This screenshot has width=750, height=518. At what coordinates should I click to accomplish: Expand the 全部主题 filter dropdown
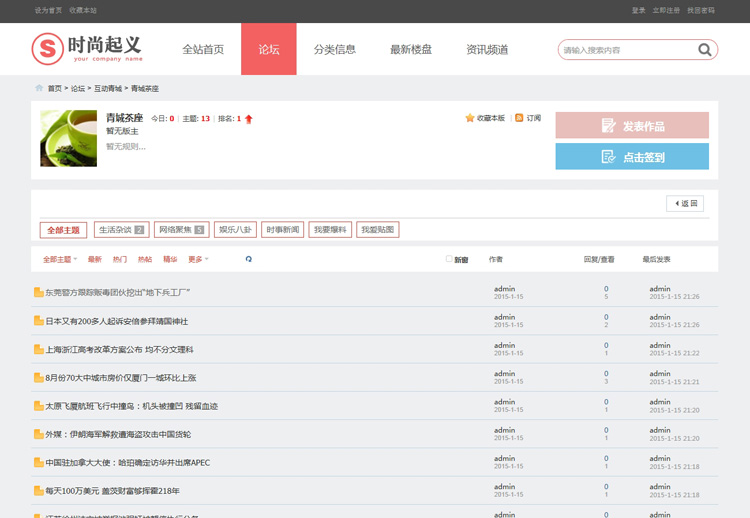coord(60,259)
